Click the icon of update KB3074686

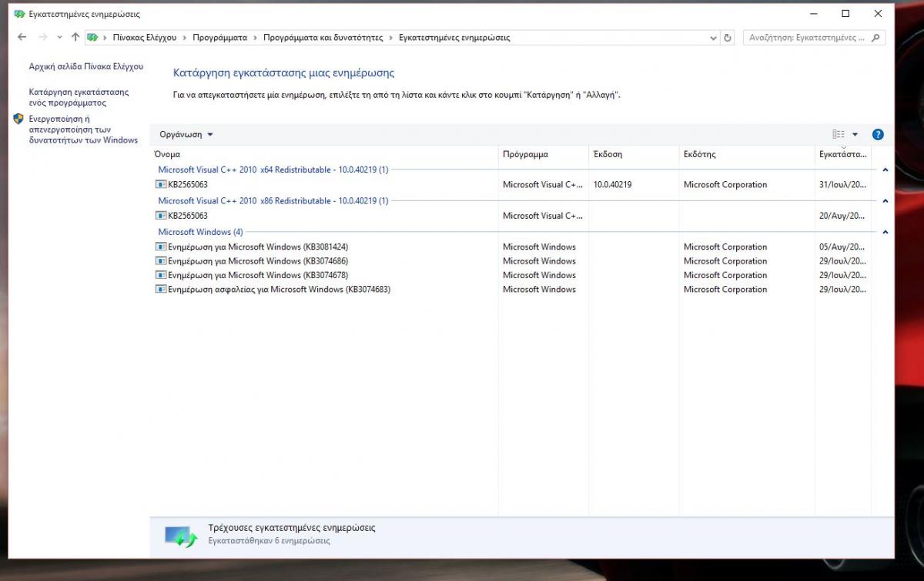tap(161, 261)
